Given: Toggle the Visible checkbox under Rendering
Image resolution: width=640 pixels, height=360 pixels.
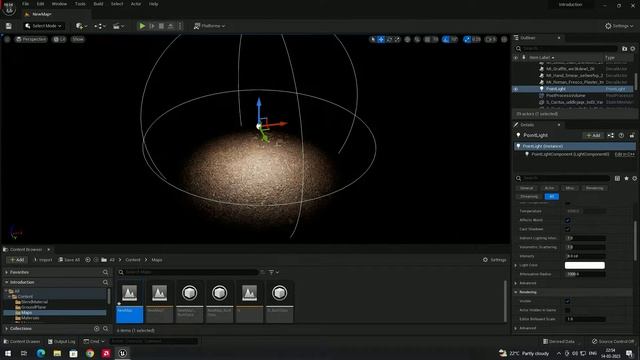Looking at the screenshot, I should [x=567, y=301].
